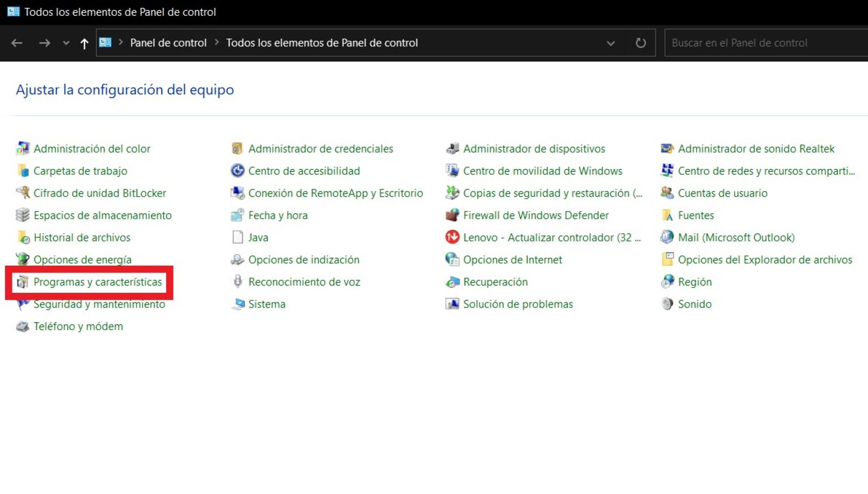Viewport: 868px width, 494px height.
Task: Open Sonido link
Action: coord(695,304)
